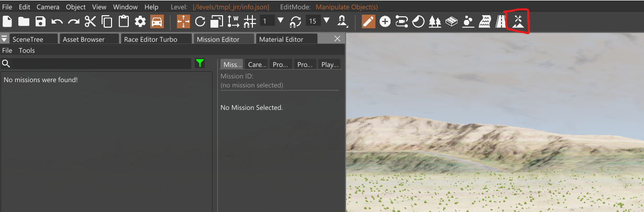This screenshot has height=212, width=644.
Task: Click 'No Mission Selected.' text
Action: click(x=251, y=107)
